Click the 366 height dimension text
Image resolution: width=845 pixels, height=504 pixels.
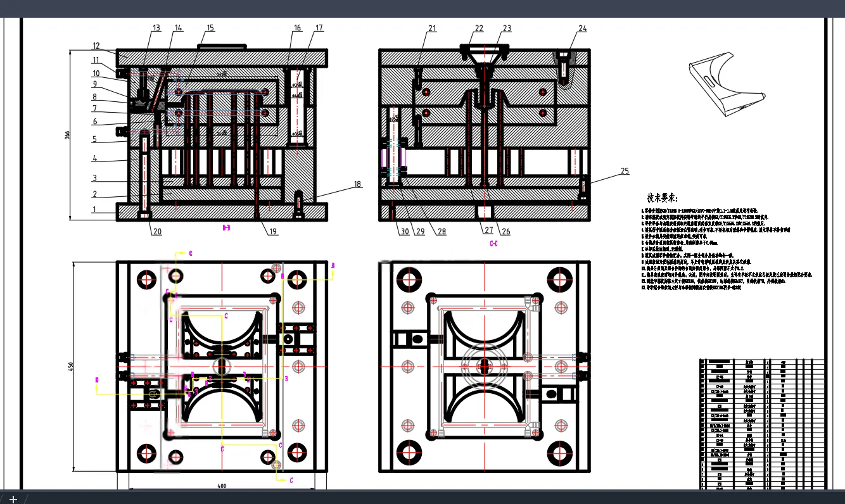[66, 135]
